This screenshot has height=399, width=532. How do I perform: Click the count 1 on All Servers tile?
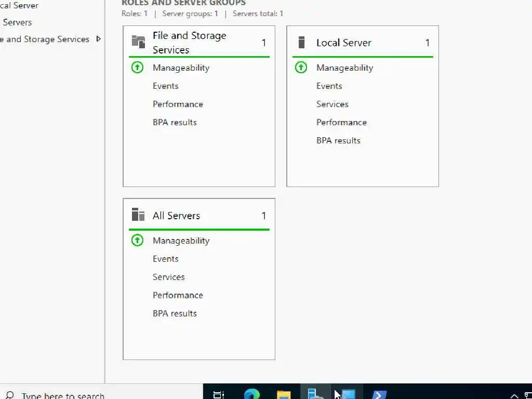(x=263, y=216)
